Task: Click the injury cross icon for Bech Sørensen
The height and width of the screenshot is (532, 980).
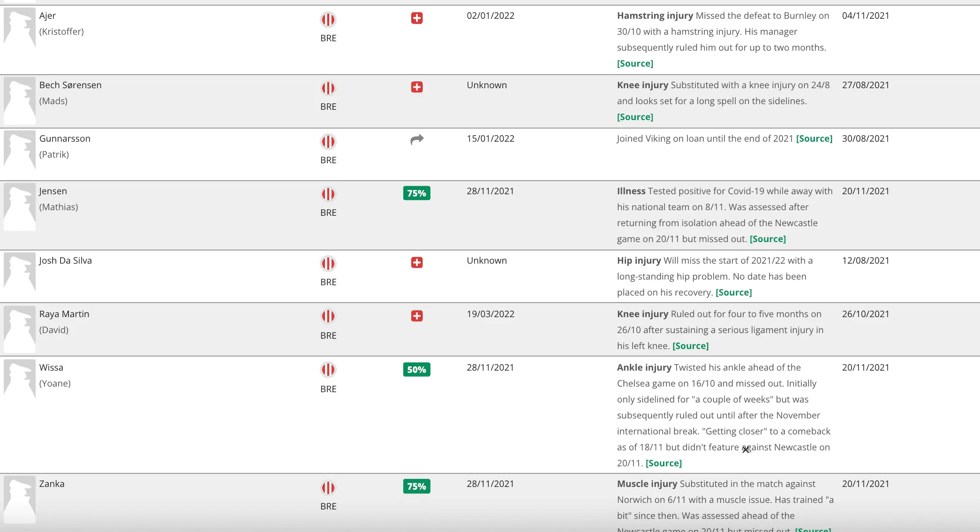Action: tap(417, 87)
